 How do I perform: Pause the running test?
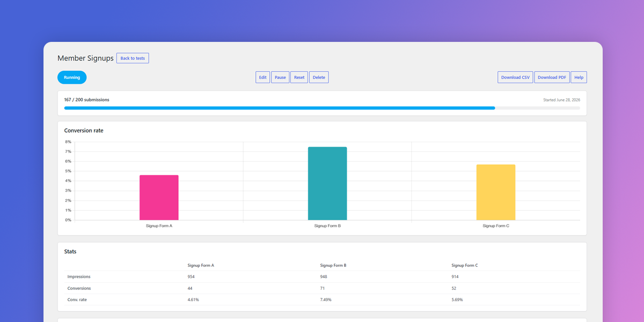coord(280,77)
